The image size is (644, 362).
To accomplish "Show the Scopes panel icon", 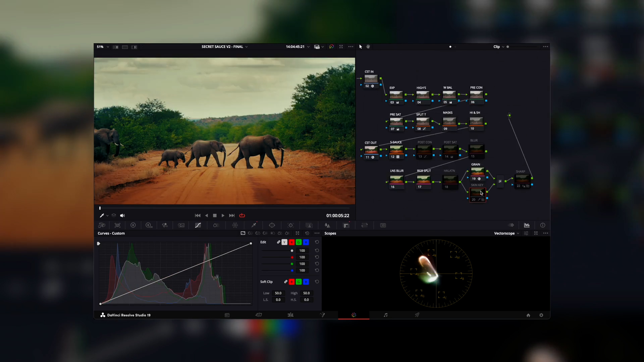I will click(x=527, y=225).
